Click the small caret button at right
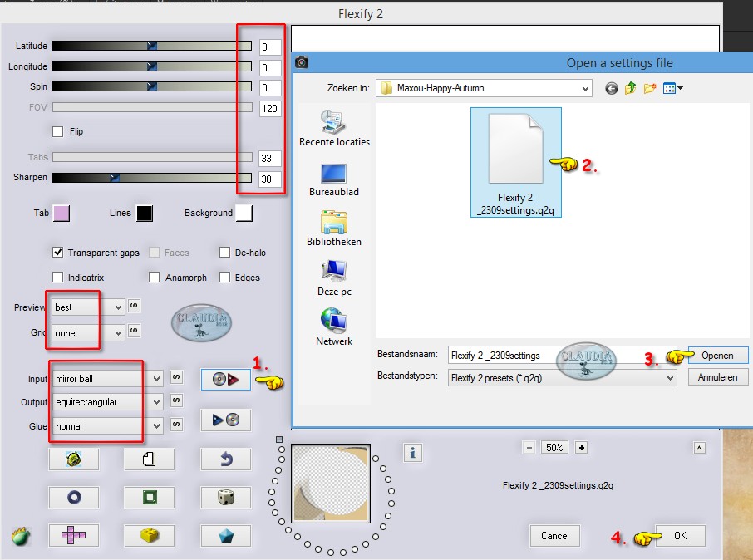This screenshot has height=560, width=753. [699, 448]
